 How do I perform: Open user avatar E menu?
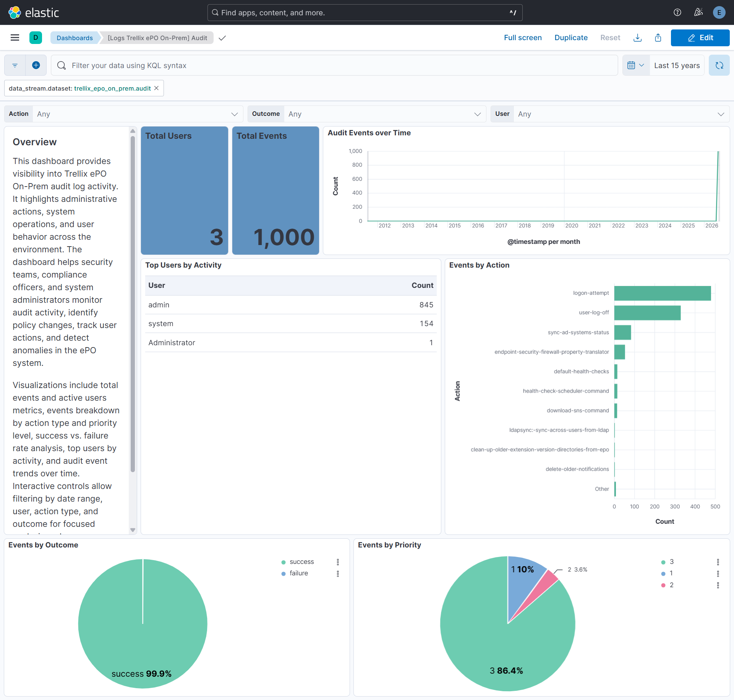pyautogui.click(x=719, y=13)
